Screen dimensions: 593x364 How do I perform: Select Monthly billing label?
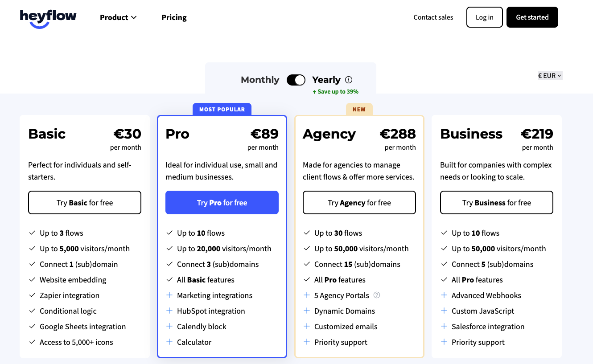[260, 80]
